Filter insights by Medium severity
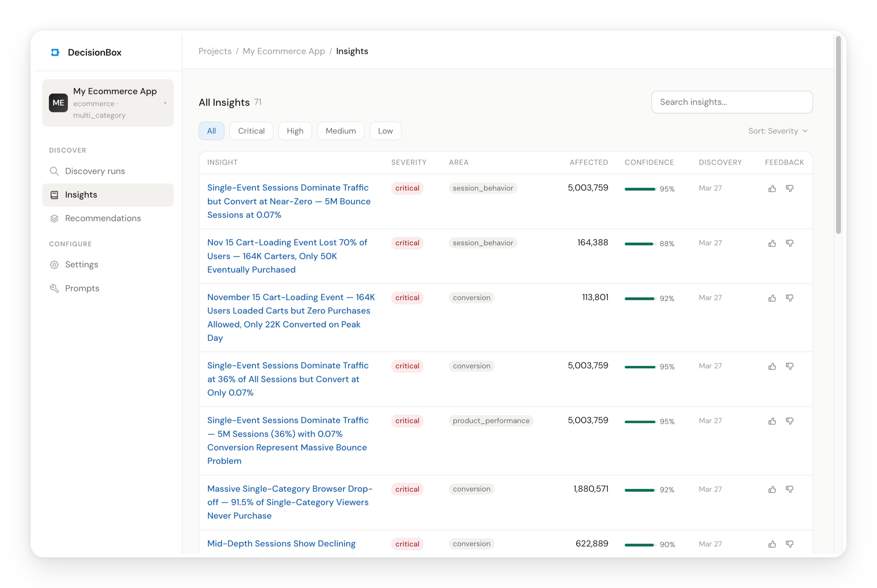Image resolution: width=877 pixels, height=588 pixels. click(341, 131)
